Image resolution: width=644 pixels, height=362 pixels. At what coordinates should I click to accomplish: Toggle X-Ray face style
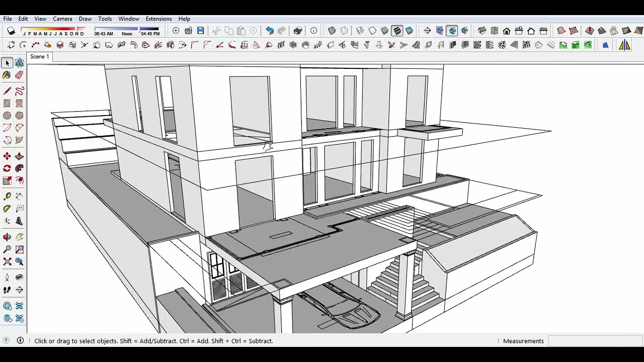(332, 31)
